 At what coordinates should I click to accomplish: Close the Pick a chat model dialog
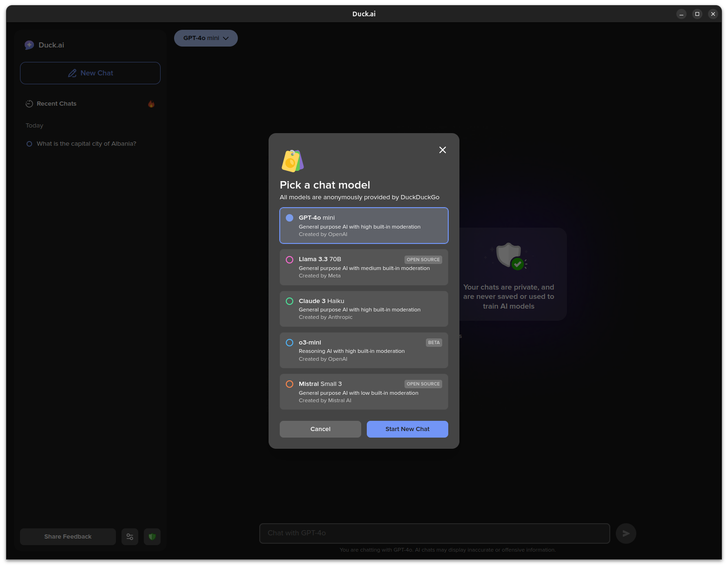tap(442, 150)
